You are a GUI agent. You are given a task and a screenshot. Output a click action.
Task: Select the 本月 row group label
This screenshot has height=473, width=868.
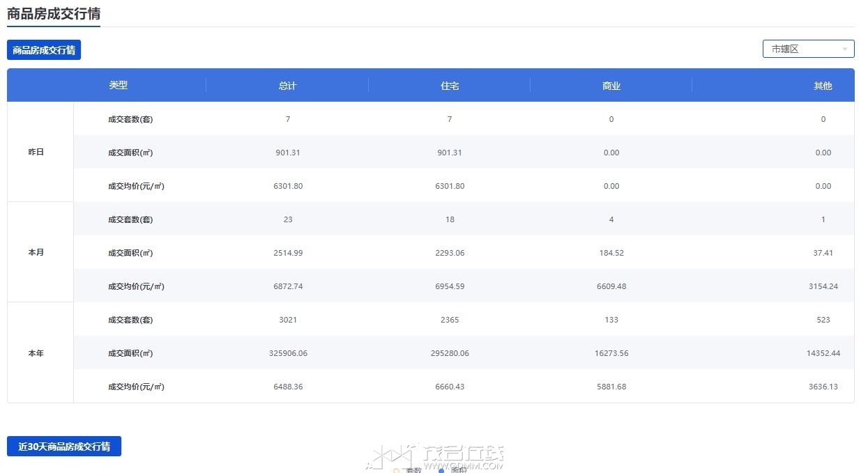pos(36,252)
